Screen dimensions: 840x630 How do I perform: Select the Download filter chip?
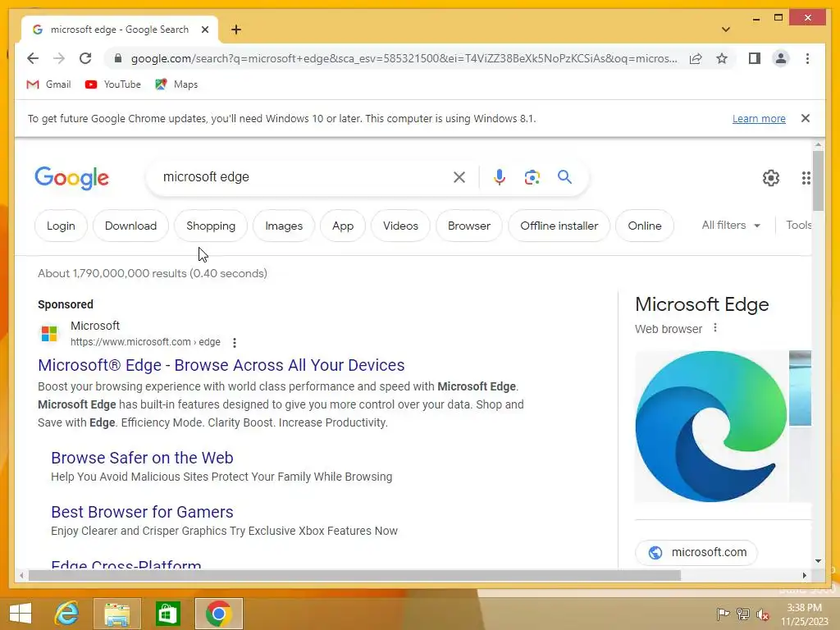(x=130, y=226)
